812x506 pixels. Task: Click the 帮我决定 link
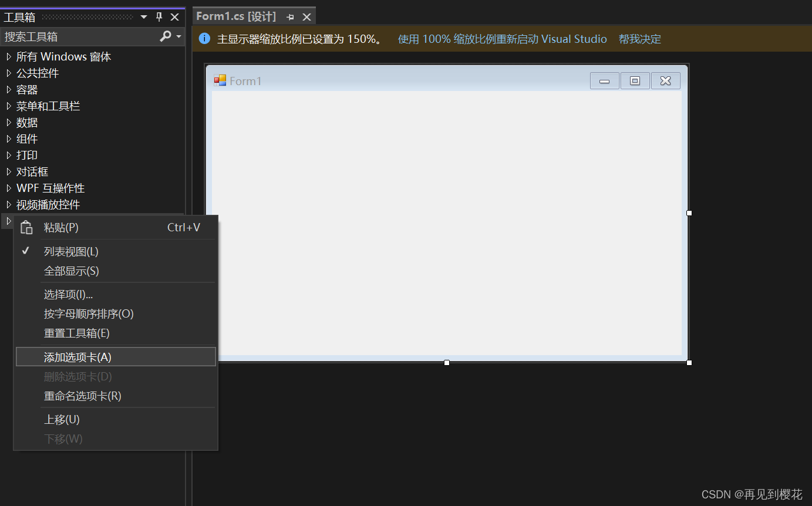coord(639,39)
